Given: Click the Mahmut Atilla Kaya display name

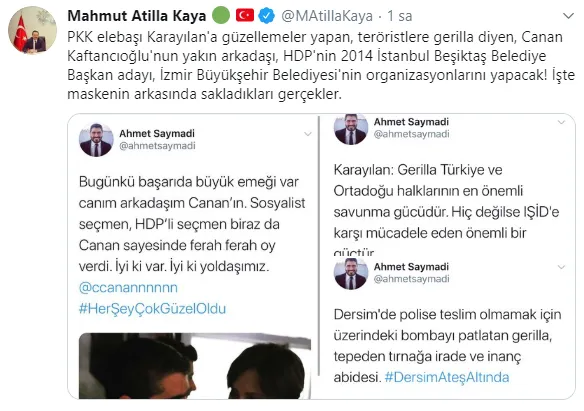Looking at the screenshot, I should point(137,16).
